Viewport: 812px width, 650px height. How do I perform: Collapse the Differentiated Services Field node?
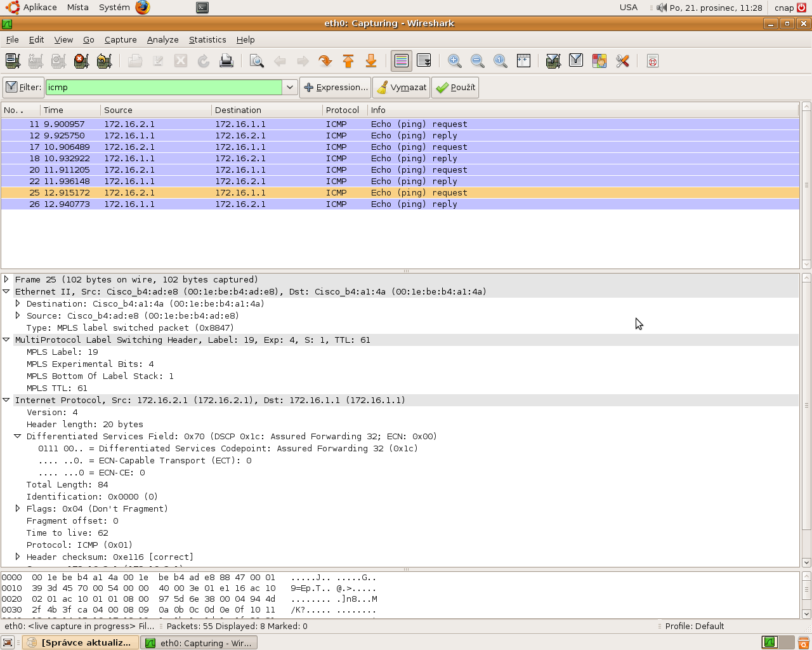pos(18,436)
